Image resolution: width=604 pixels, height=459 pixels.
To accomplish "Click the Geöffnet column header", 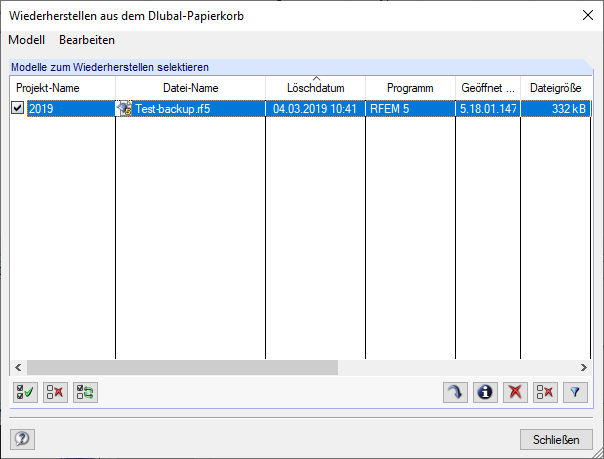I will [488, 88].
